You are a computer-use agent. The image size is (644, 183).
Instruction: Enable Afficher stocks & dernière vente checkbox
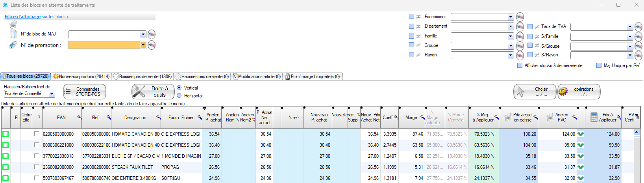[520, 65]
